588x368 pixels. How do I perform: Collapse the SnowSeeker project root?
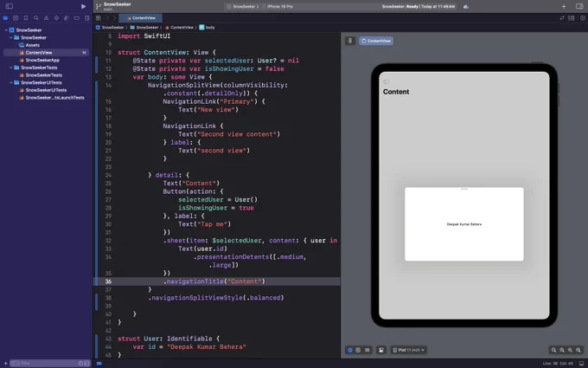coord(6,30)
